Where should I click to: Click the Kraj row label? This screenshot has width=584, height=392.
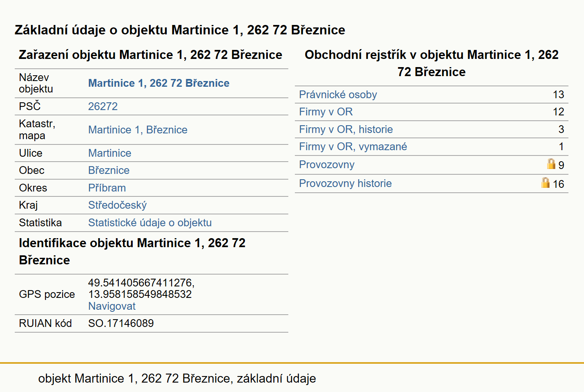(x=28, y=205)
